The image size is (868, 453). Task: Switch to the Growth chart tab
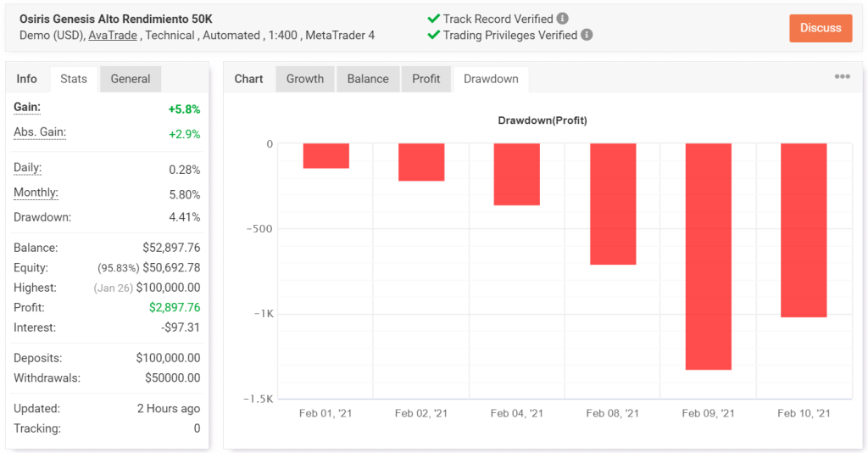[305, 79]
